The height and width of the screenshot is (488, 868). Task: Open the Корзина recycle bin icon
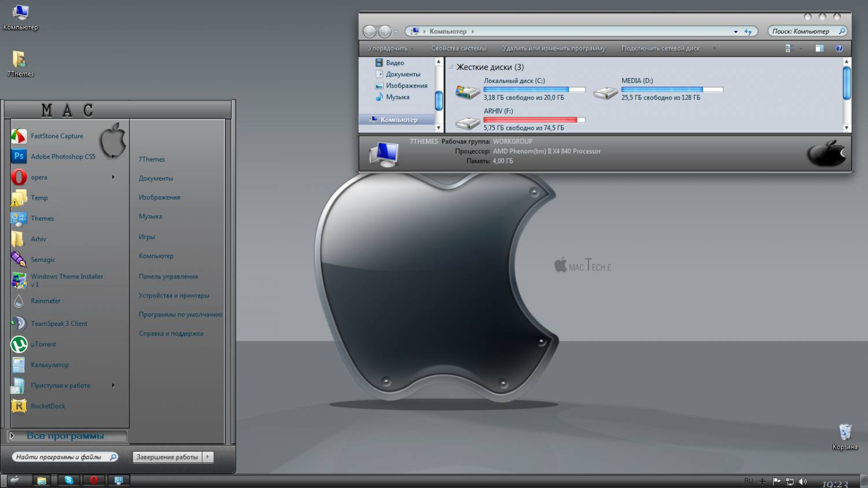[845, 436]
